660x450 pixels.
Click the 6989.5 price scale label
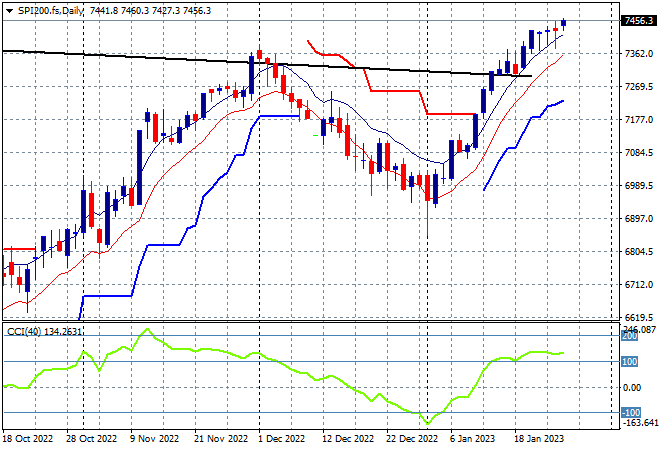coord(639,186)
